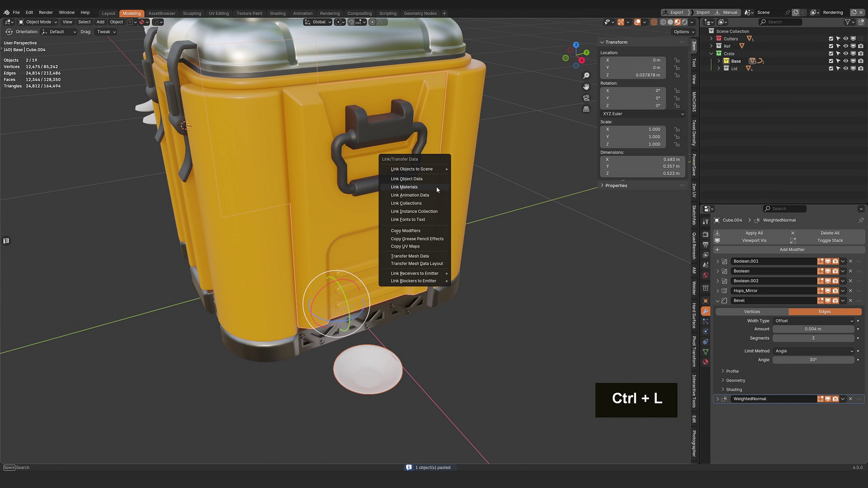Viewport: 868px width, 488px height.
Task: Open the UV Editing workspace tab
Action: (219, 13)
